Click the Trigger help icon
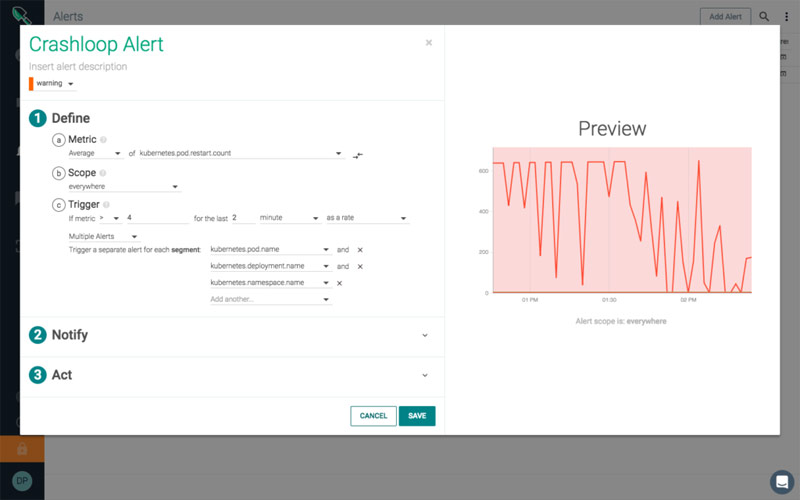This screenshot has width=800, height=500. (106, 205)
